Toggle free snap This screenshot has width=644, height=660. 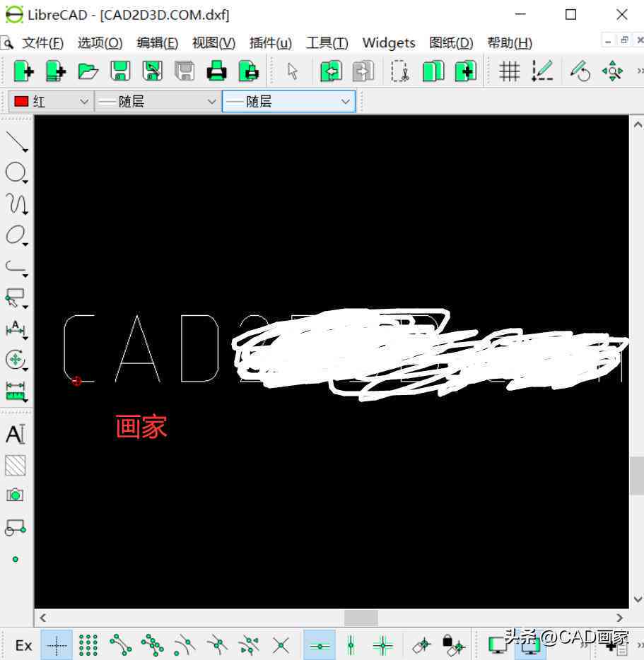click(57, 645)
